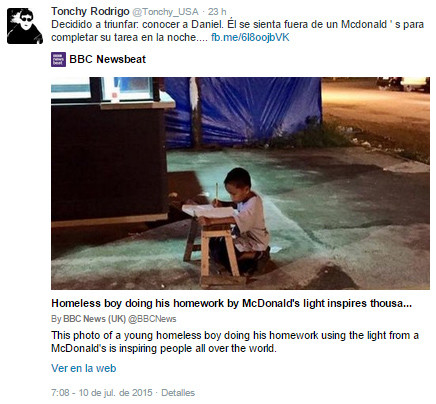Click the purple BBC Newsbeat logo icon
Viewport: 436px width, 404px height.
pos(58,59)
